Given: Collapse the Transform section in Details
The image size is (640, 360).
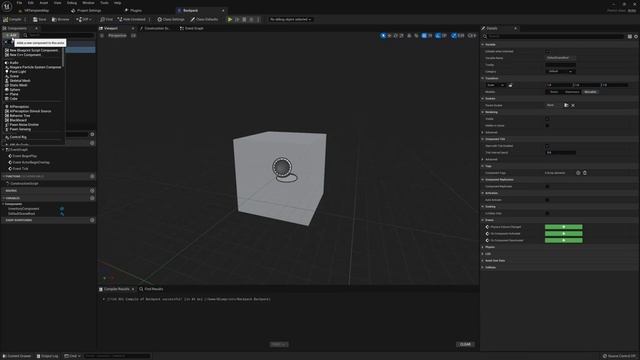Looking at the screenshot, I should coord(483,78).
